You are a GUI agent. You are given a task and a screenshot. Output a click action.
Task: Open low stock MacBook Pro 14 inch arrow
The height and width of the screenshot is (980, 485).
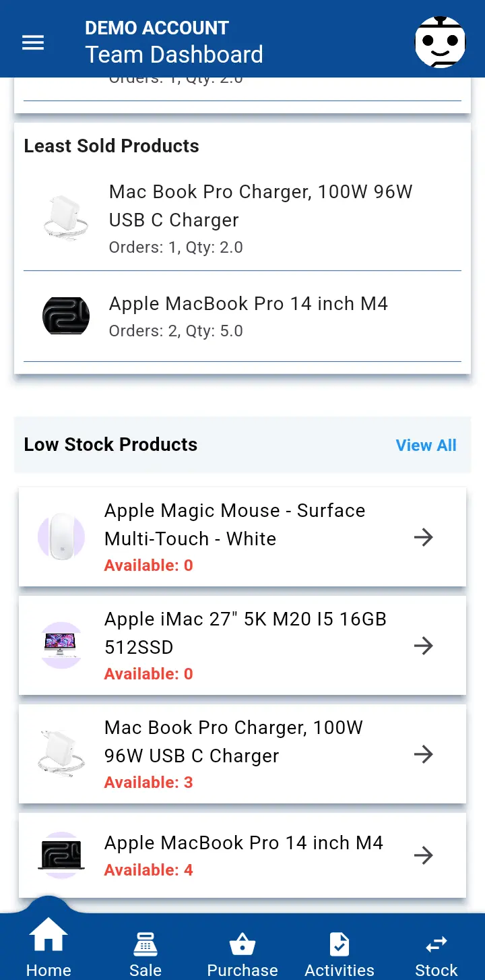pos(423,855)
